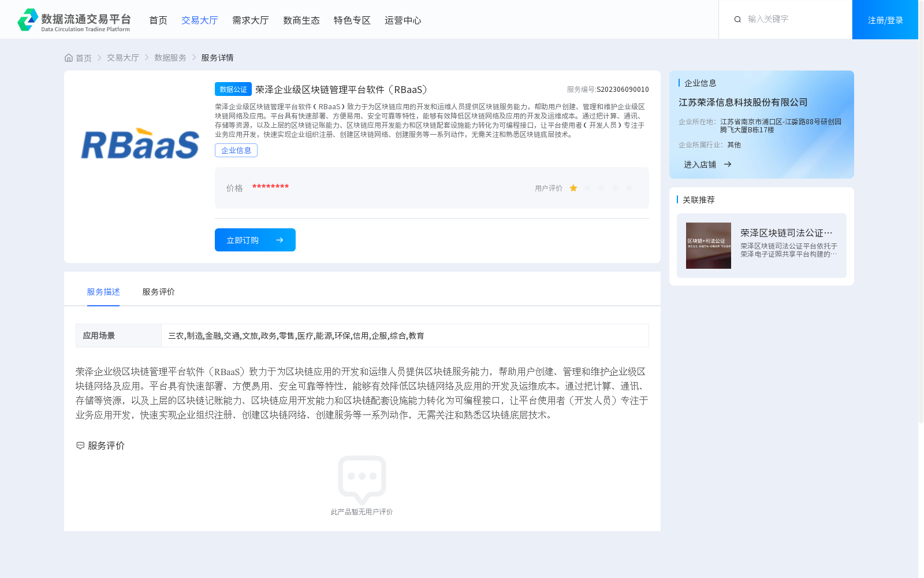
Task: Click the fourth rating star
Action: 615,188
